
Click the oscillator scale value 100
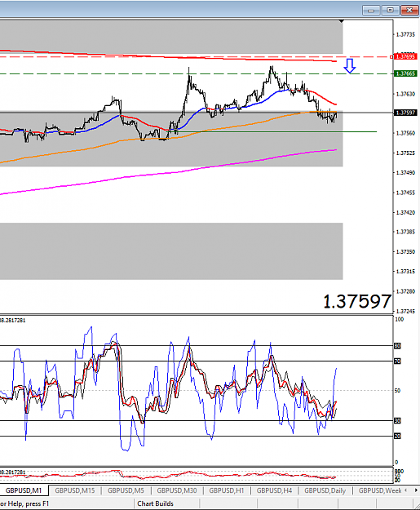click(x=399, y=319)
